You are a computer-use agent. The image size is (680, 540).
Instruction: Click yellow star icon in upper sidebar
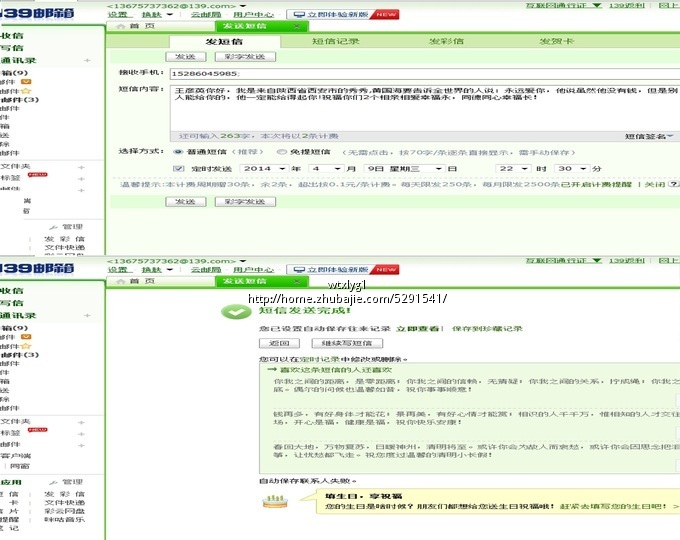point(26,91)
